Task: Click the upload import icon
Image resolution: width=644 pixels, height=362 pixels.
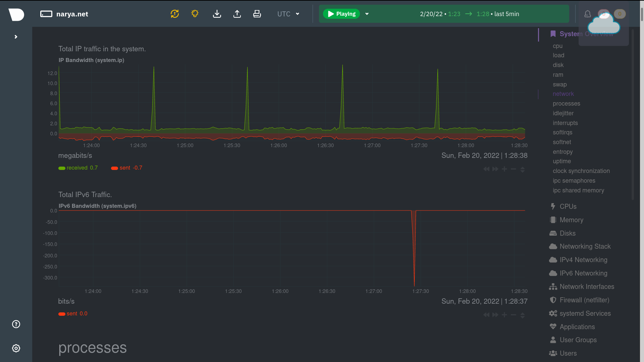Action: point(237,14)
